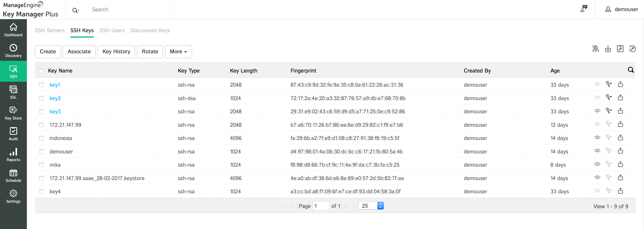Click the export icon for key1

pyautogui.click(x=620, y=84)
